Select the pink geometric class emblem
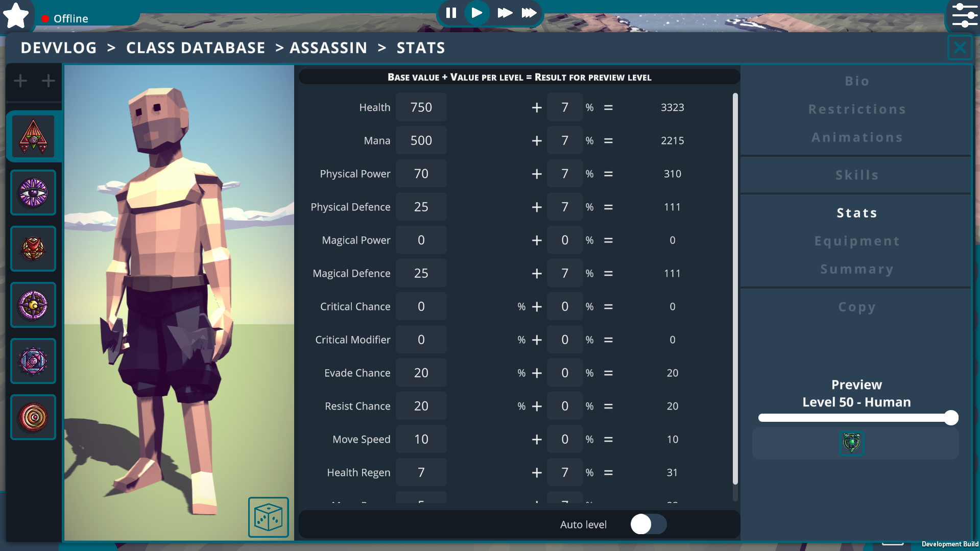 point(33,361)
